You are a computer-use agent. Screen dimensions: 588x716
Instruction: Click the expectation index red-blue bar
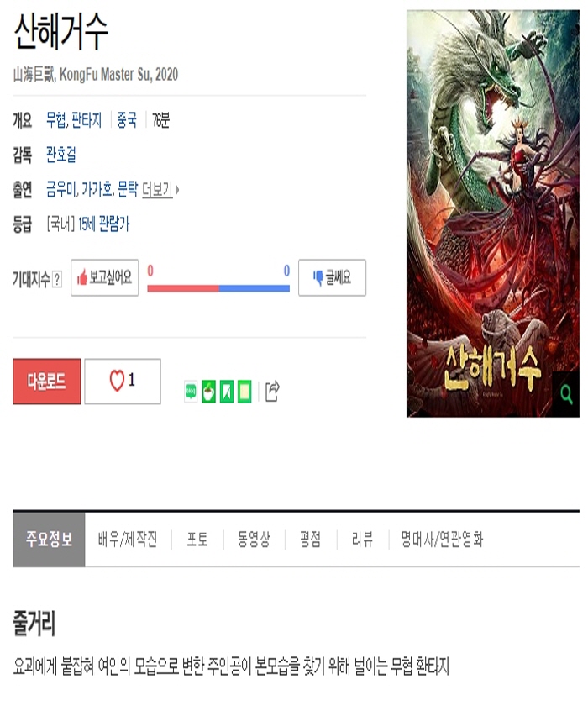pos(218,288)
